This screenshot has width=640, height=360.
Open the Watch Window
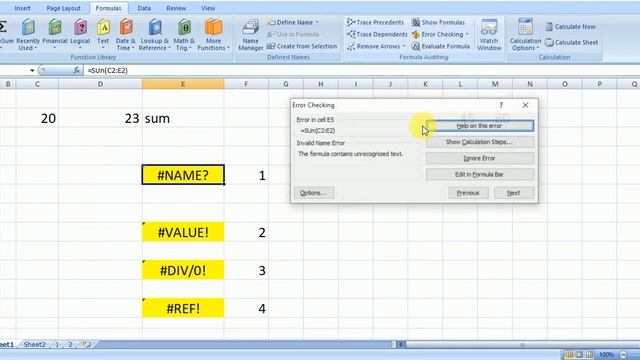tap(489, 35)
